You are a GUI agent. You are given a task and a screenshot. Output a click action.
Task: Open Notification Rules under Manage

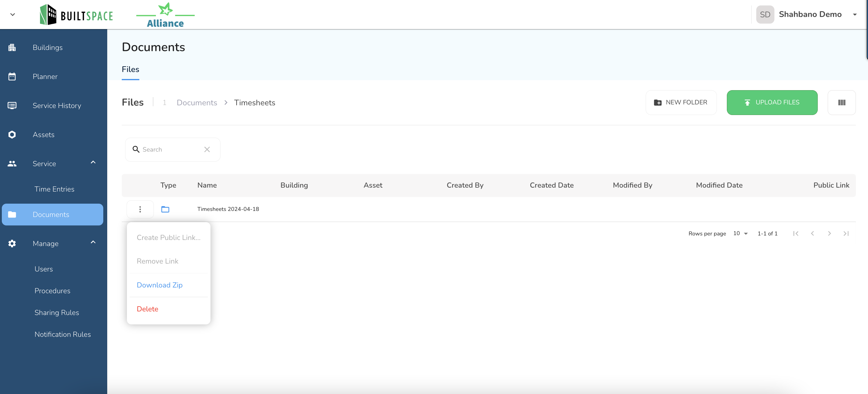coord(63,334)
